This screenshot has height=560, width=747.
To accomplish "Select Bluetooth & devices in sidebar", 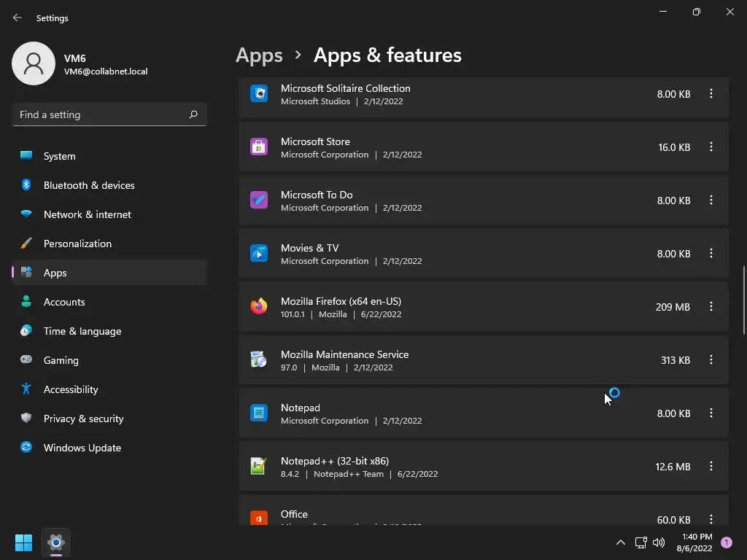I will click(88, 185).
